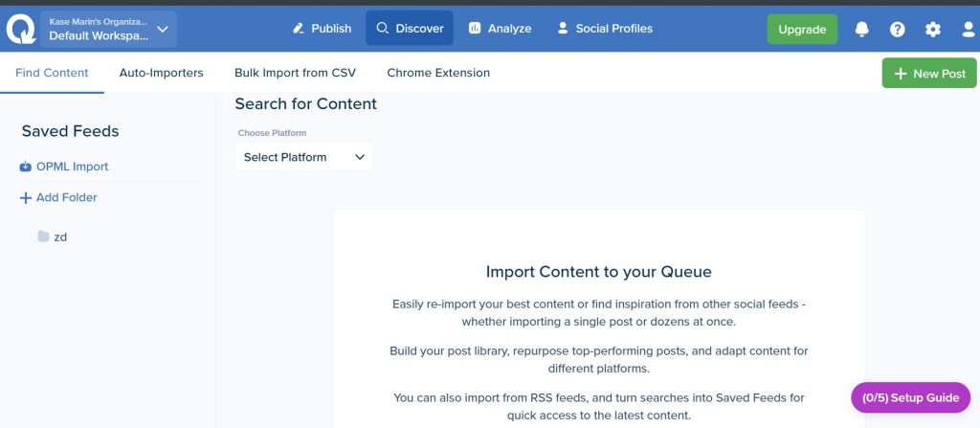Open the user account profile icon
The height and width of the screenshot is (428, 980).
(x=969, y=29)
